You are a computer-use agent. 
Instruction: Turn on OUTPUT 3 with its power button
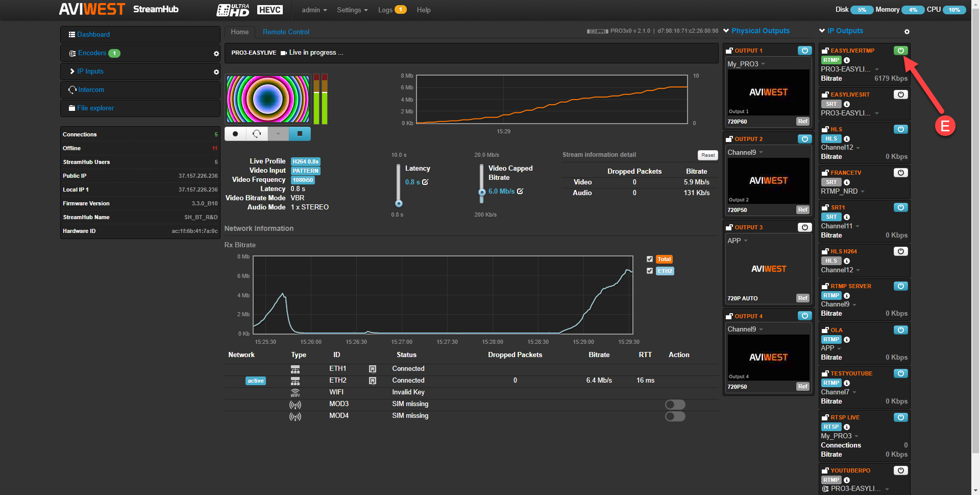(805, 227)
